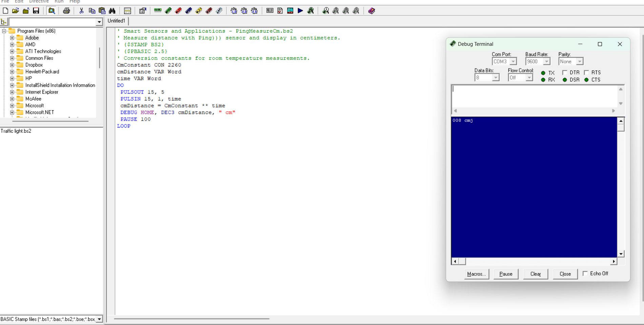
Task: Enable the DTR checkbox
Action: pyautogui.click(x=565, y=73)
